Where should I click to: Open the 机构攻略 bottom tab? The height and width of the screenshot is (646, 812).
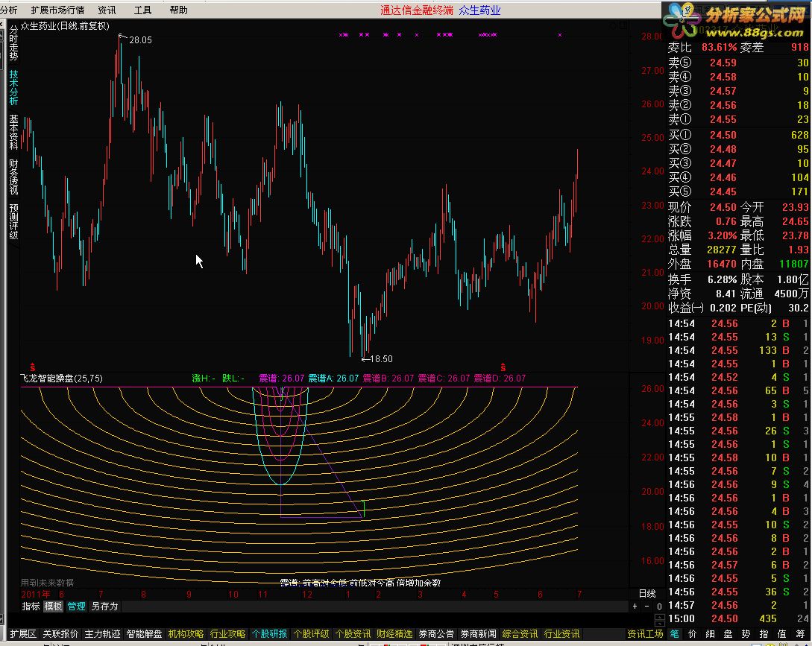click(x=186, y=634)
